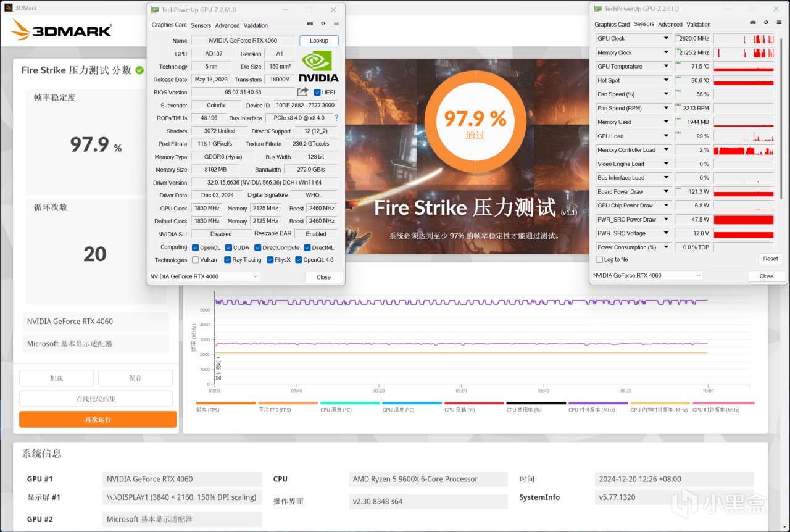Viewport: 790px width, 532px height.
Task: Open the GPU Load sensor dropdown
Action: click(666, 136)
